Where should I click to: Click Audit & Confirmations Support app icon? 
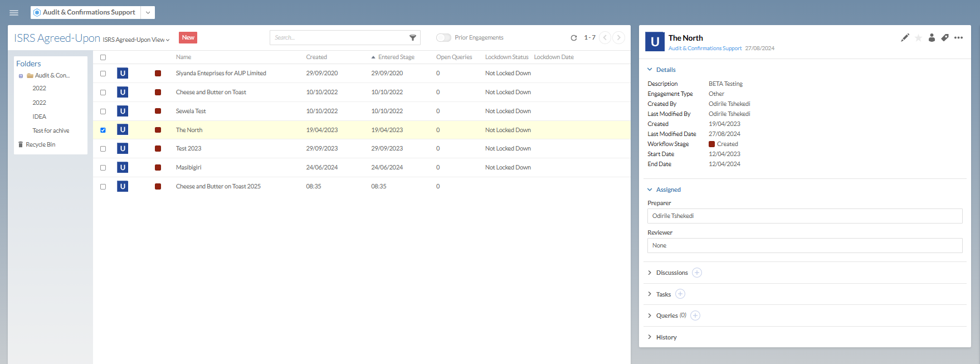coord(37,12)
